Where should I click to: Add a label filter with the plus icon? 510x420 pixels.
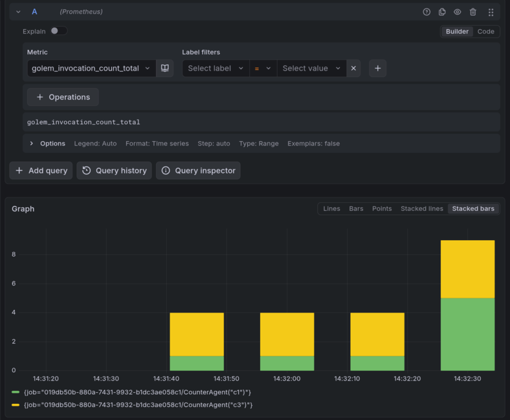(378, 68)
